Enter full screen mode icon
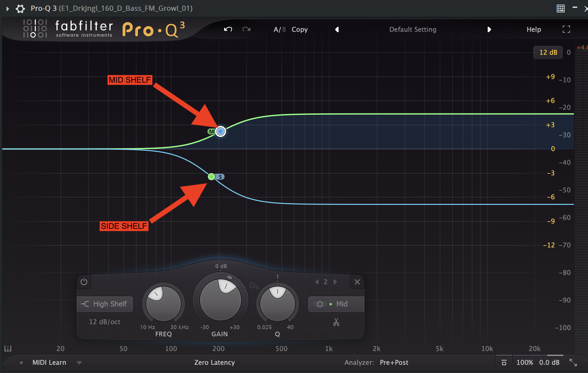This screenshot has width=588, height=373. (566, 29)
